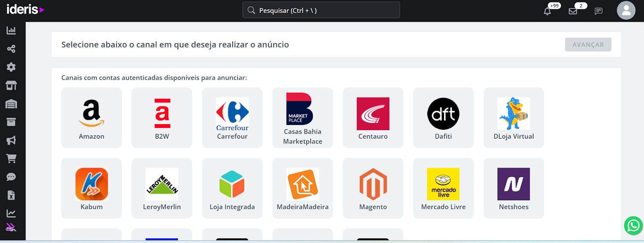
Task: Select the Netshoes channel card
Action: click(514, 188)
